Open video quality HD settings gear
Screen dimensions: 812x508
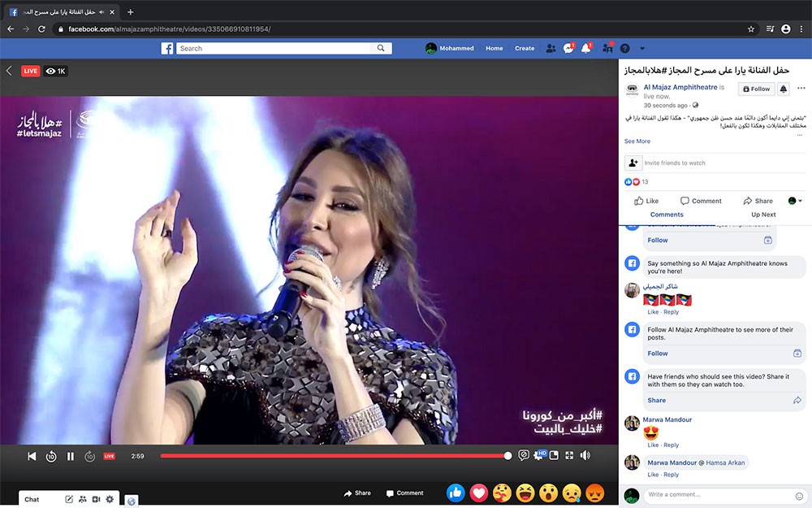pos(540,455)
